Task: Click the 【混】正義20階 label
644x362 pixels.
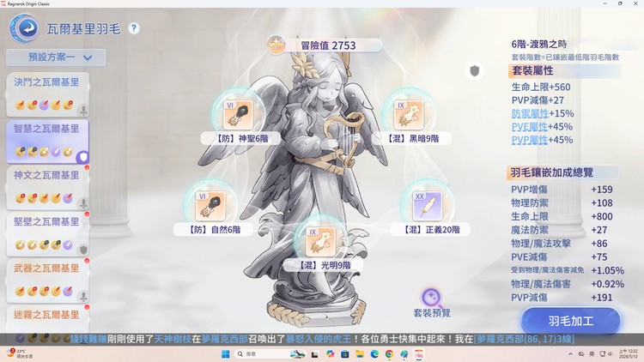Action: (430, 230)
